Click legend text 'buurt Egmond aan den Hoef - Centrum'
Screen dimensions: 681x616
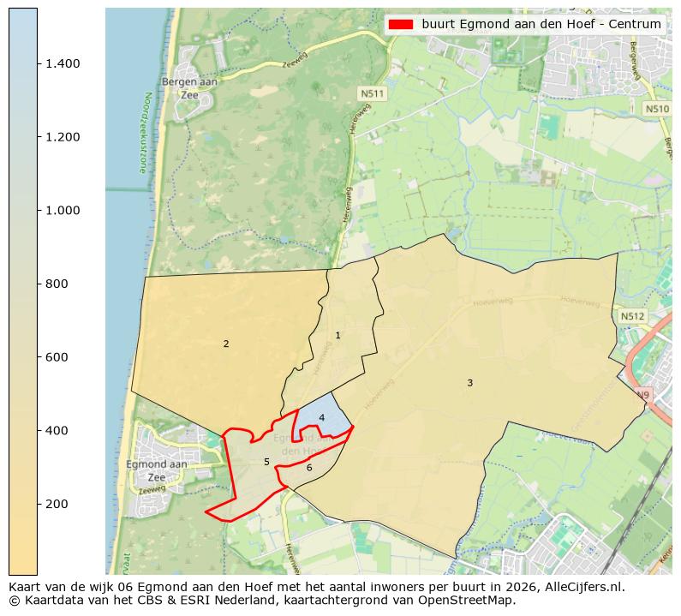541,24
